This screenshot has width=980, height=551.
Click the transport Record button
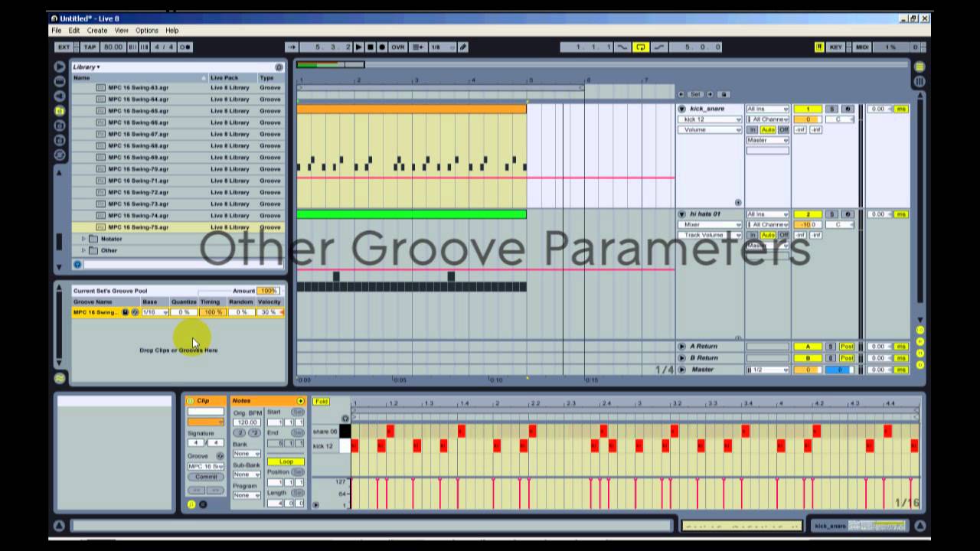click(382, 47)
